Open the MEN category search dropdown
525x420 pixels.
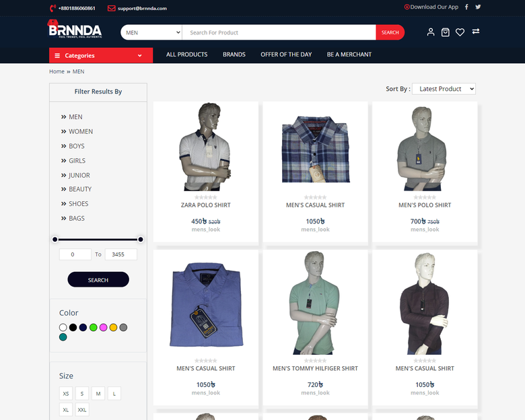151,32
